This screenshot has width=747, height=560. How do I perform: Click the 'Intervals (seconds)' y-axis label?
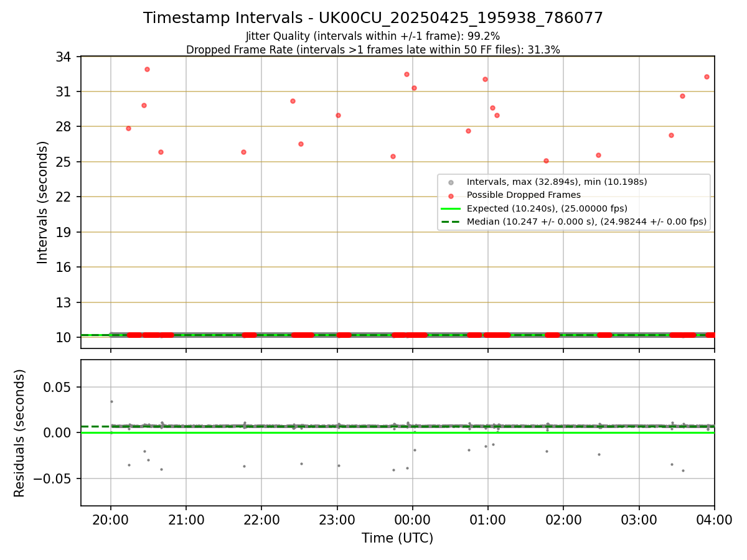click(42, 202)
